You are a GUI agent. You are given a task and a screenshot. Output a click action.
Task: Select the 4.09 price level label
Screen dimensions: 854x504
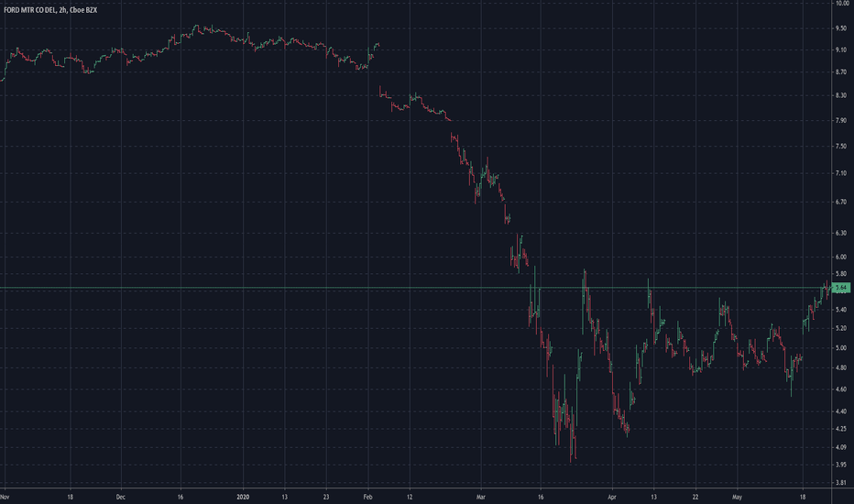click(x=841, y=448)
